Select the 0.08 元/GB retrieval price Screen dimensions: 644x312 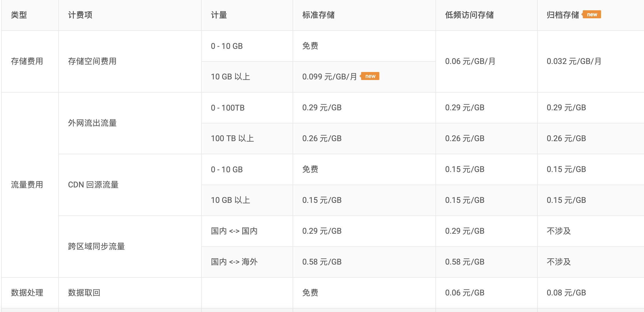[x=566, y=293]
